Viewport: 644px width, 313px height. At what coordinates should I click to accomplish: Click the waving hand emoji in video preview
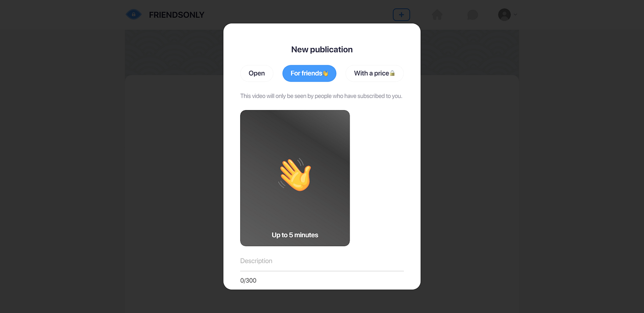[295, 174]
